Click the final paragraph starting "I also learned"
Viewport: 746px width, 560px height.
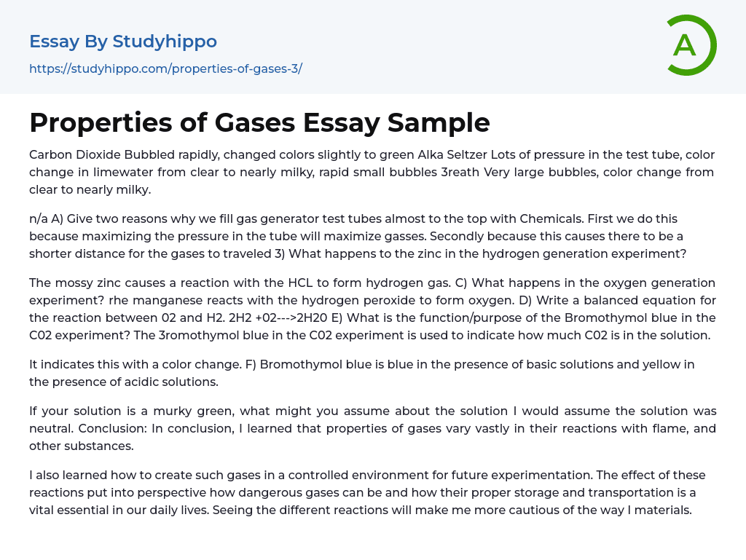(372, 492)
